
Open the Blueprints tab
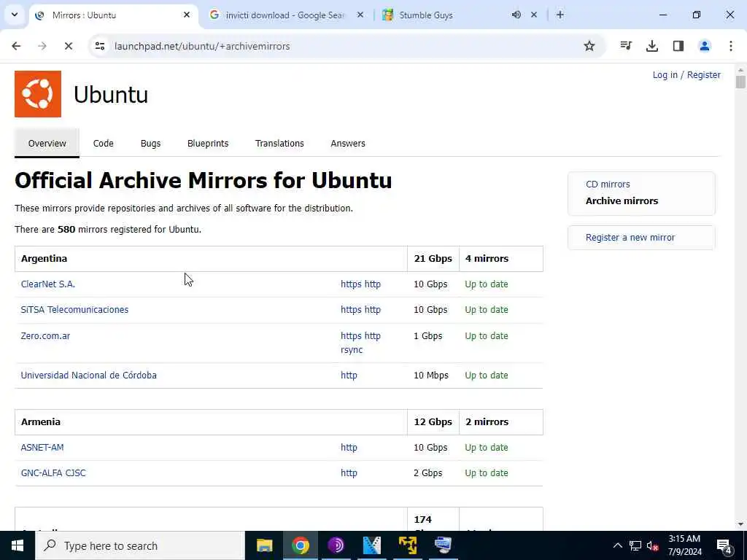[208, 144]
